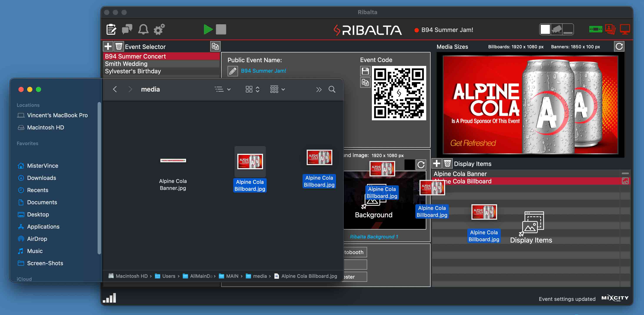Delete event with trash icon
Screen dimensions: 644x315
pos(119,47)
